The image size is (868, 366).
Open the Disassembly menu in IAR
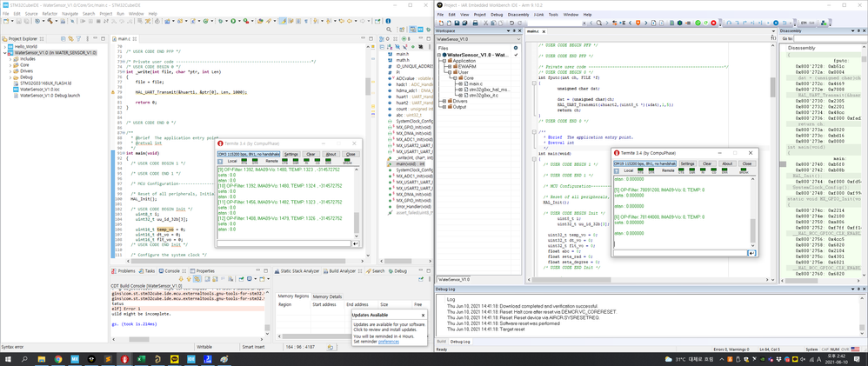[x=518, y=14]
